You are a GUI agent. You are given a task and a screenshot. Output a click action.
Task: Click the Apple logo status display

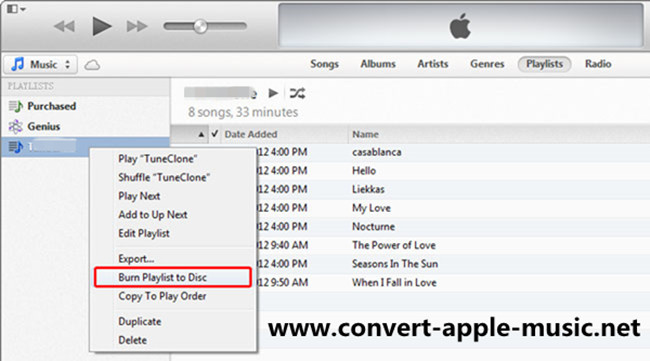[x=460, y=26]
